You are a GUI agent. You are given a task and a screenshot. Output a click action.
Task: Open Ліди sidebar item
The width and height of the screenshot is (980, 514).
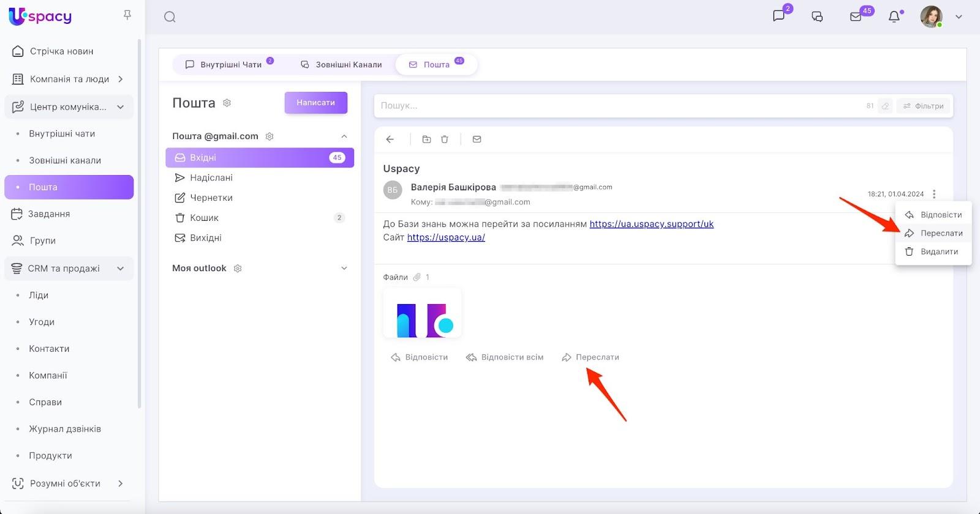pos(39,295)
